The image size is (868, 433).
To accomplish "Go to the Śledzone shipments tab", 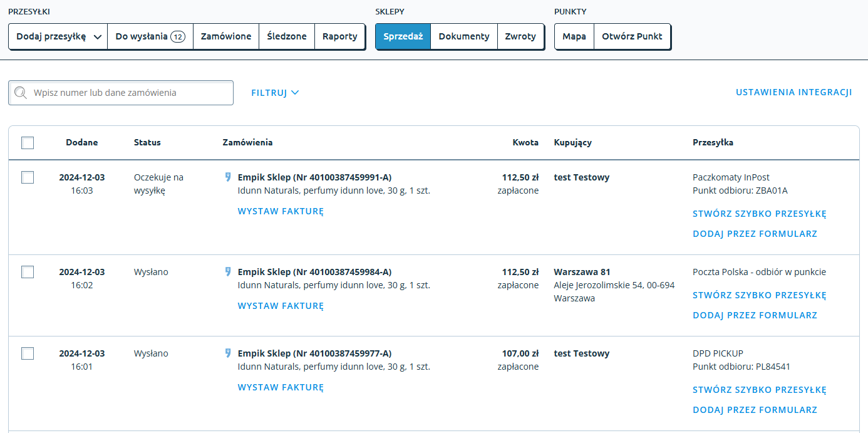I will (287, 36).
